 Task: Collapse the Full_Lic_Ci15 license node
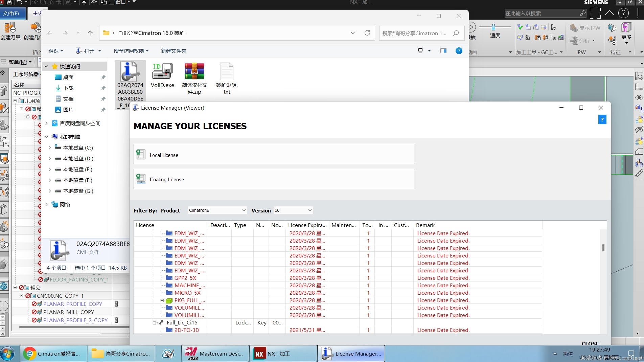[154, 323]
